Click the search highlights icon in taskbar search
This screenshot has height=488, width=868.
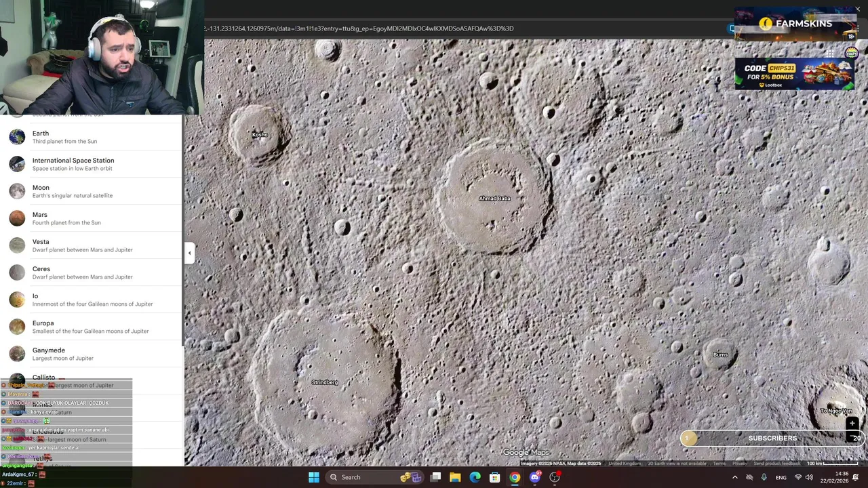411,477
